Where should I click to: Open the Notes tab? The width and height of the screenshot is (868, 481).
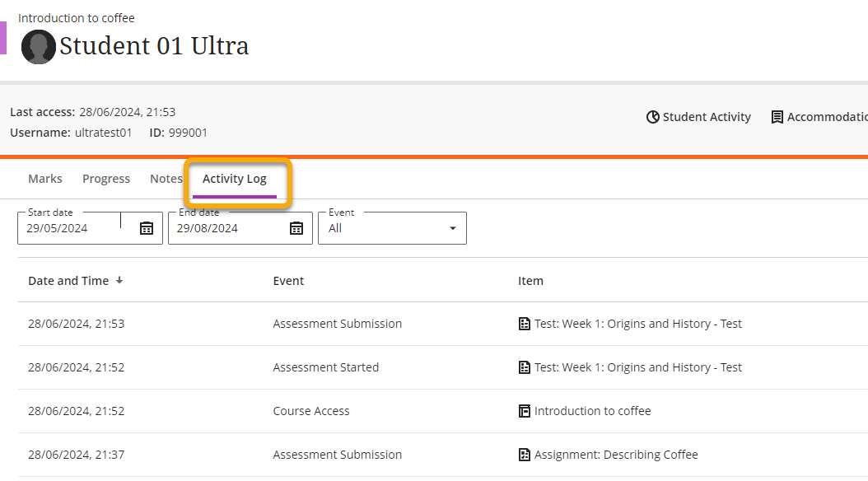[166, 179]
